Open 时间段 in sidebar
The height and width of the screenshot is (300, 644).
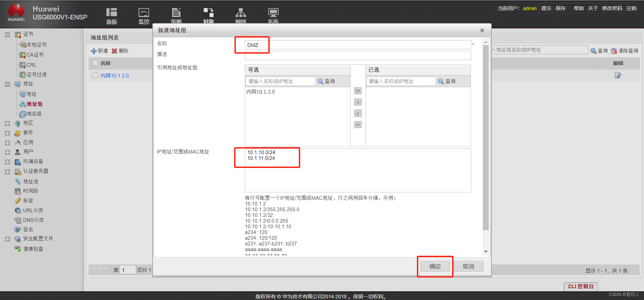(31, 191)
